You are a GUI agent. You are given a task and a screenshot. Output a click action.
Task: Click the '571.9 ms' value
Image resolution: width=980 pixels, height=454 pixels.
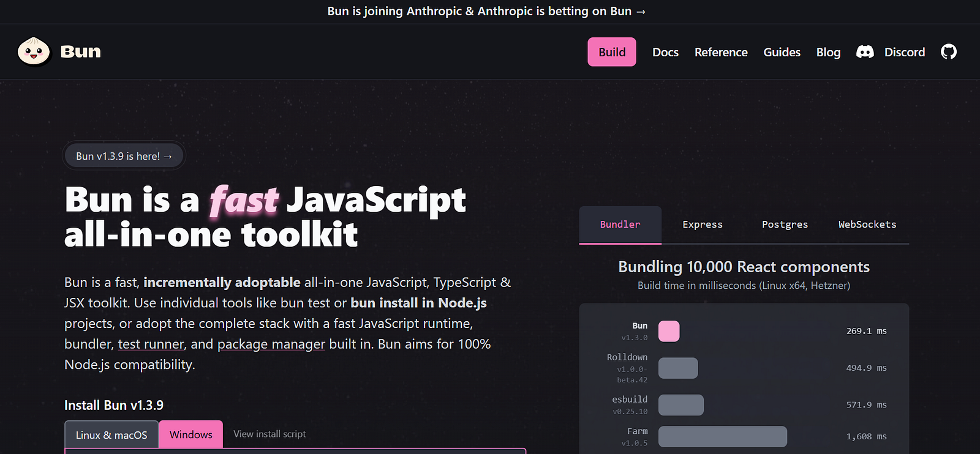(866, 405)
